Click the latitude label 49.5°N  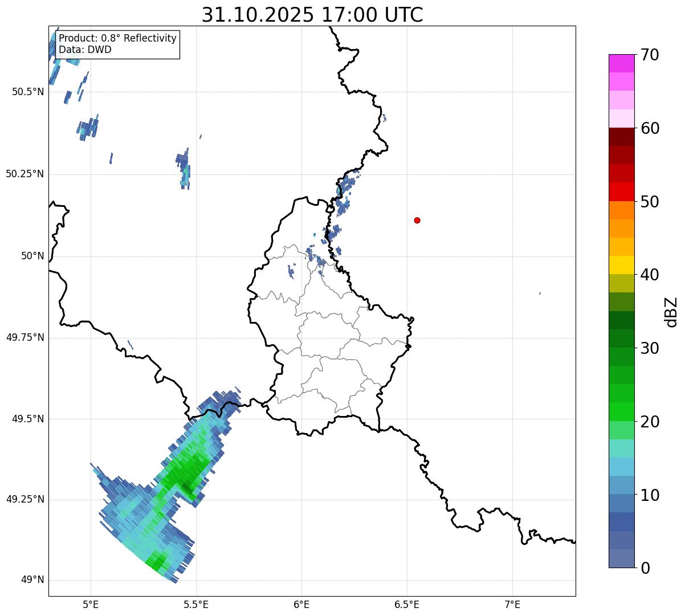pyautogui.click(x=28, y=419)
